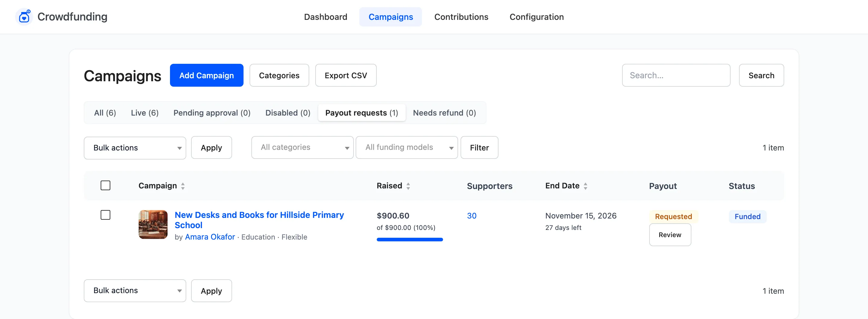The width and height of the screenshot is (868, 319).
Task: Open the top Bulk actions dropdown
Action: coord(135,148)
